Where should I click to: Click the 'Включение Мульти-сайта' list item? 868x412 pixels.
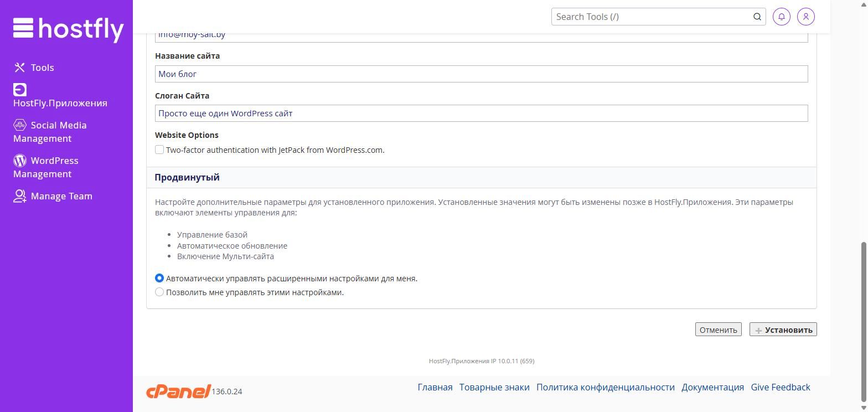(x=225, y=256)
